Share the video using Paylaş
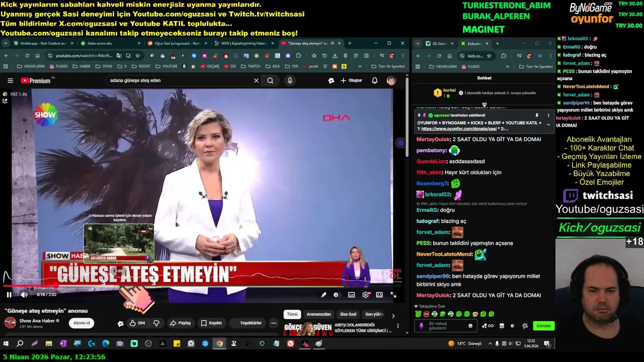The width and height of the screenshot is (644, 362). coord(180,323)
